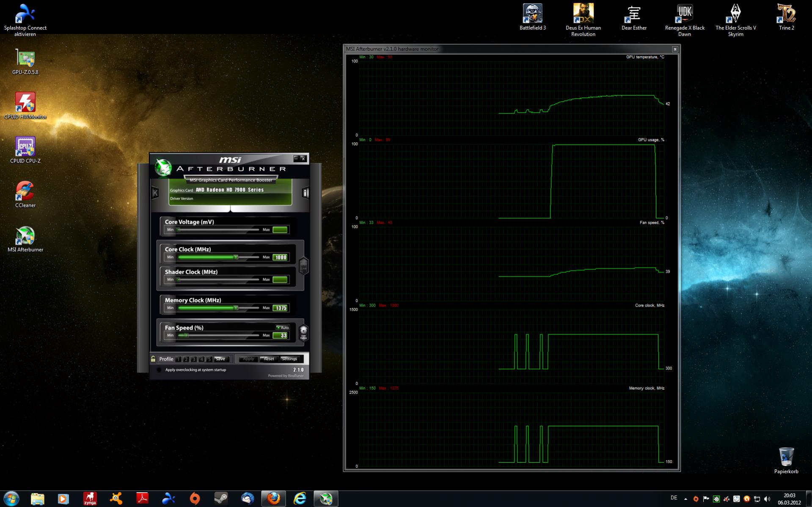Click the Memory Clock slider handle
This screenshot has width=812, height=507.
pyautogui.click(x=236, y=308)
